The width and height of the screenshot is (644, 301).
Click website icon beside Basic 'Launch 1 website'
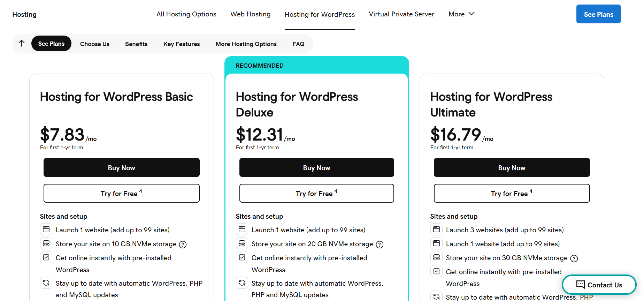coord(46,229)
